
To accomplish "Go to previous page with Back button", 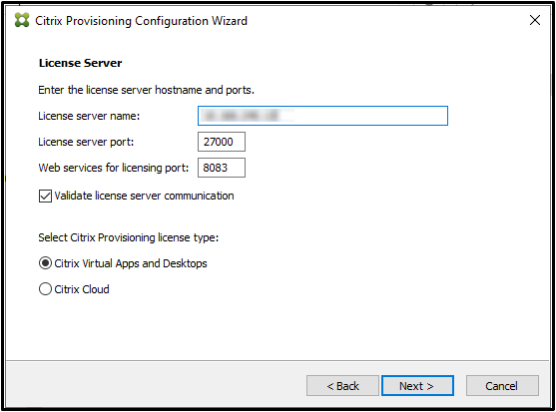I will 343,385.
